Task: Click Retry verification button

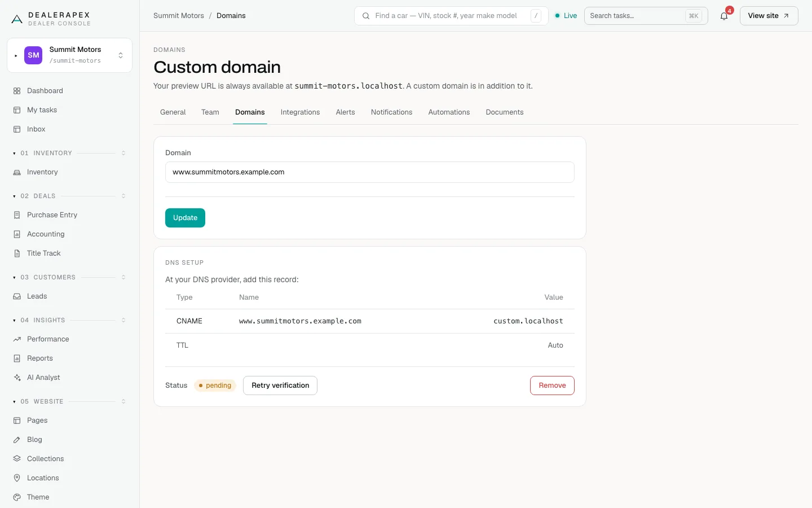Action: (280, 386)
